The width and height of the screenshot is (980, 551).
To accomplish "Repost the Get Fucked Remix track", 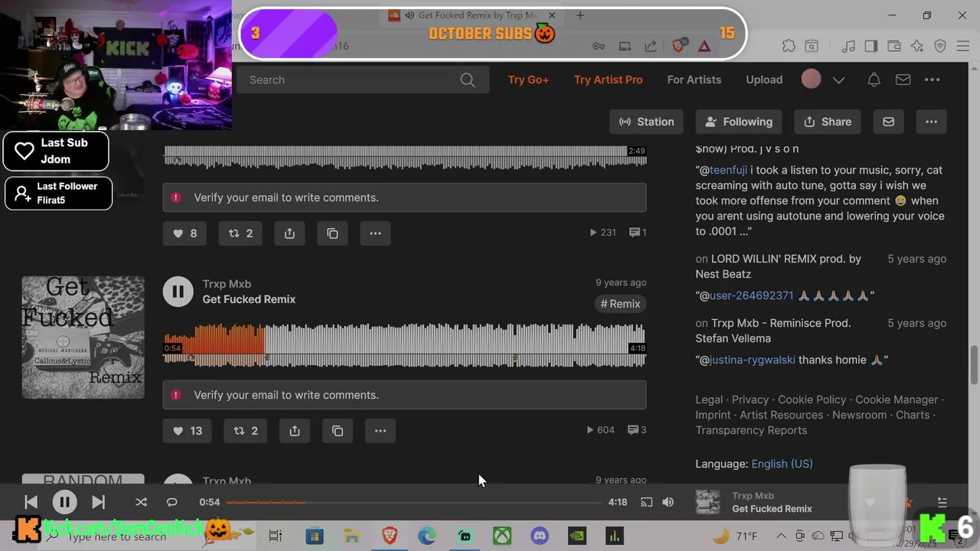I will coord(246,431).
